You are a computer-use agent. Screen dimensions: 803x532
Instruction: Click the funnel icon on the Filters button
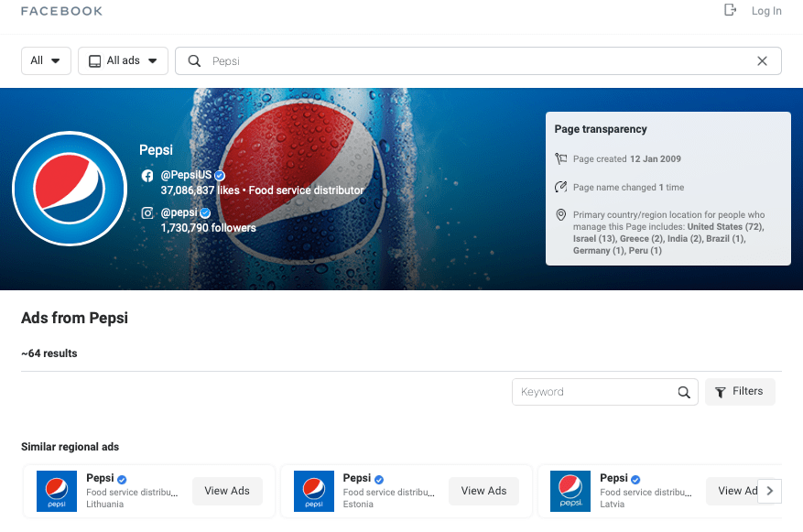click(x=720, y=392)
